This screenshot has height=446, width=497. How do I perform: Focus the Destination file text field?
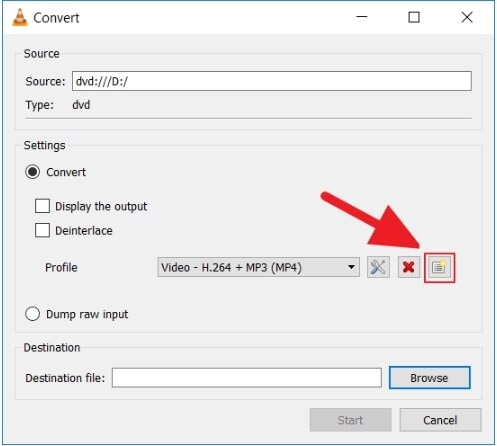(247, 378)
